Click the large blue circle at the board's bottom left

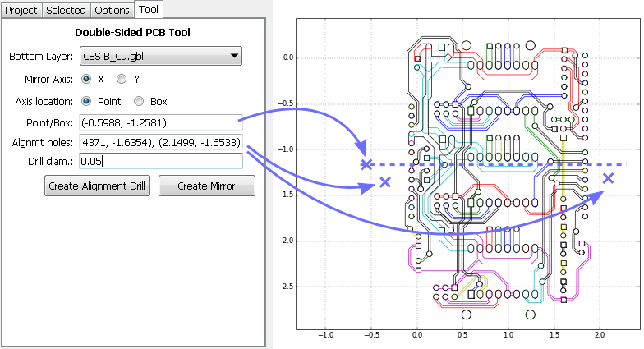pos(467,314)
